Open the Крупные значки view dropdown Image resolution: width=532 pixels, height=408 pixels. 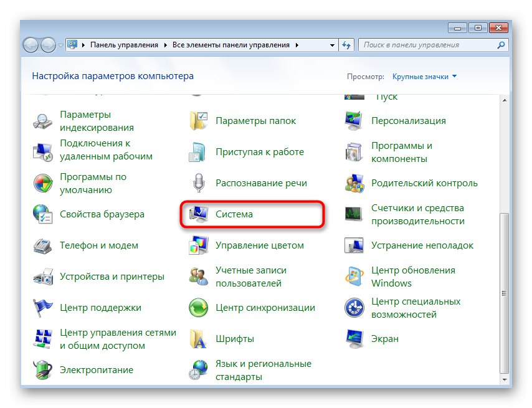coord(424,77)
